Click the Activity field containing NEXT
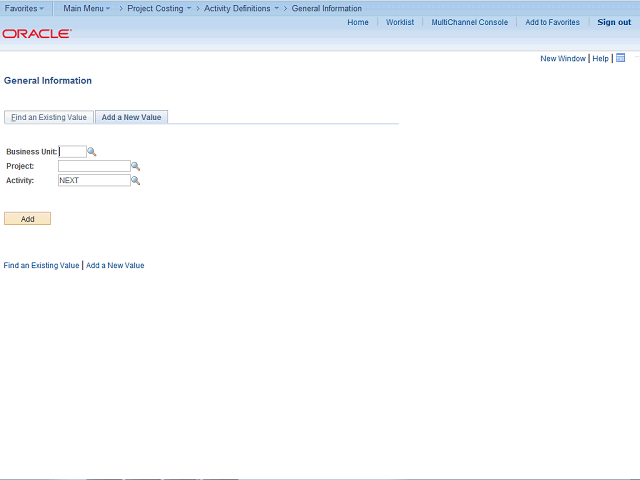 [94, 180]
